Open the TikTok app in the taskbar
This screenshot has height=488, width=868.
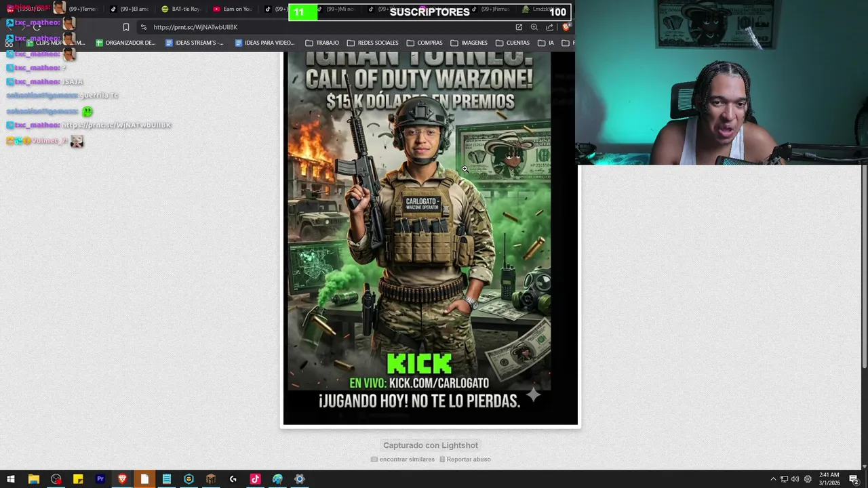pyautogui.click(x=255, y=479)
